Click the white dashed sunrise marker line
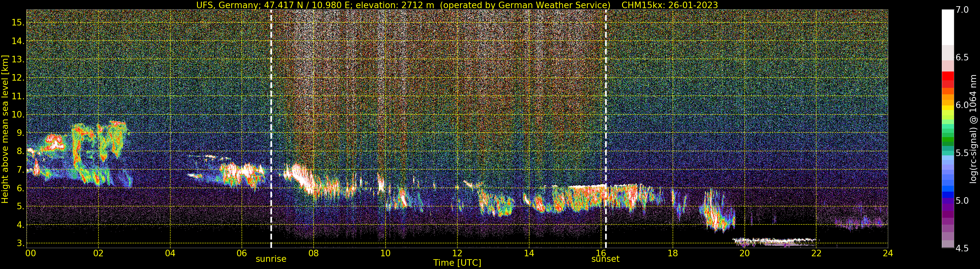The height and width of the screenshot is (269, 980). (x=271, y=129)
